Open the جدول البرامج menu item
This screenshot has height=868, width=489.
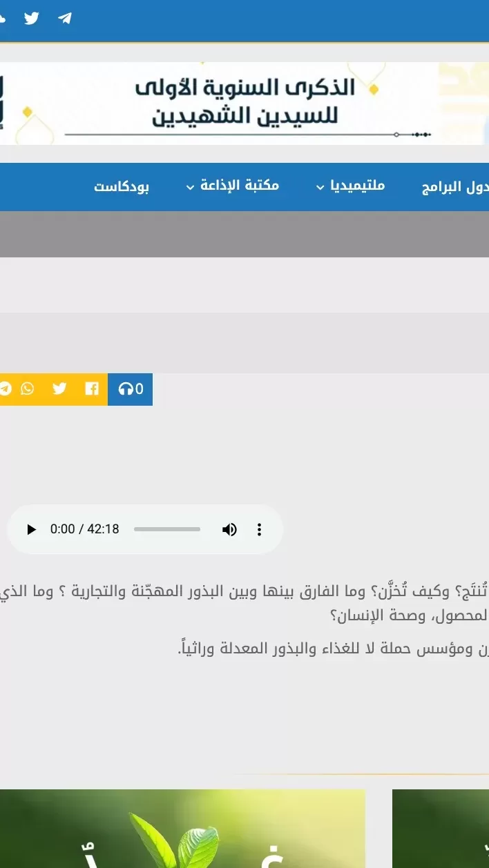454,188
